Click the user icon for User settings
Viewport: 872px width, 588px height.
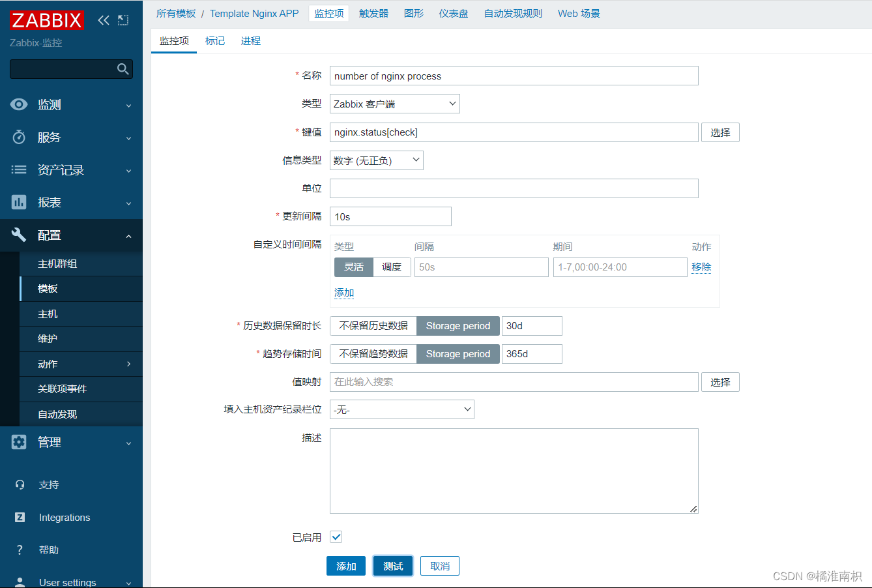[20, 581]
